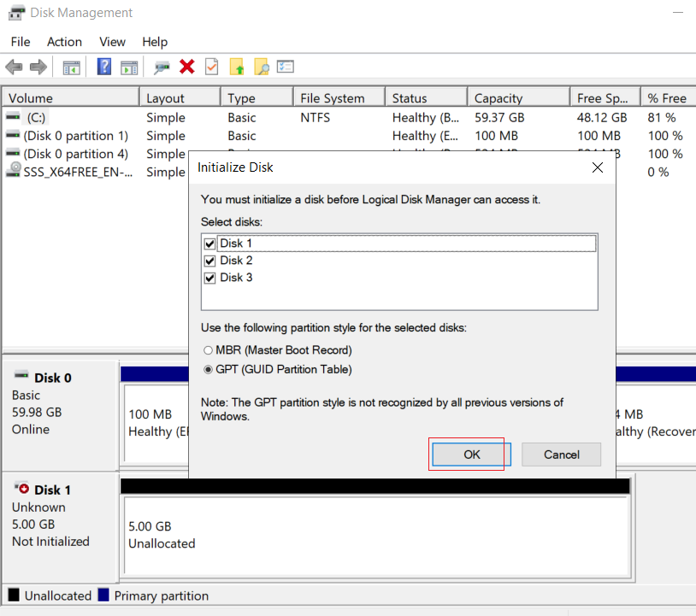Select MBR (Master Boot Record) option
Image resolution: width=696 pixels, height=616 pixels.
(x=208, y=350)
